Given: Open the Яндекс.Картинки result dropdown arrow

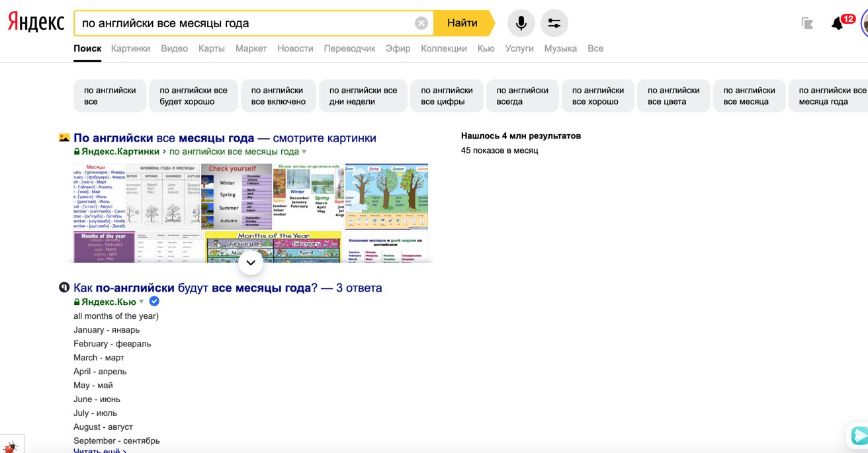Looking at the screenshot, I should click(x=304, y=152).
